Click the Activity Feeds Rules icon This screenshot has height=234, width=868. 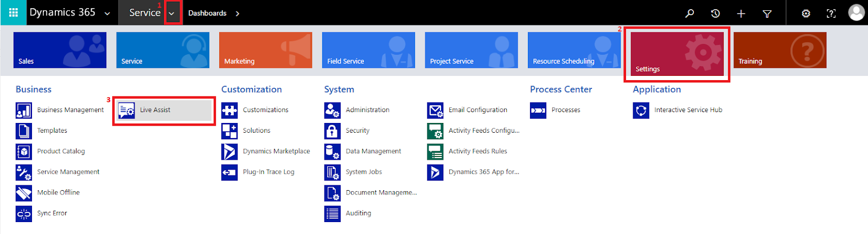(x=435, y=151)
